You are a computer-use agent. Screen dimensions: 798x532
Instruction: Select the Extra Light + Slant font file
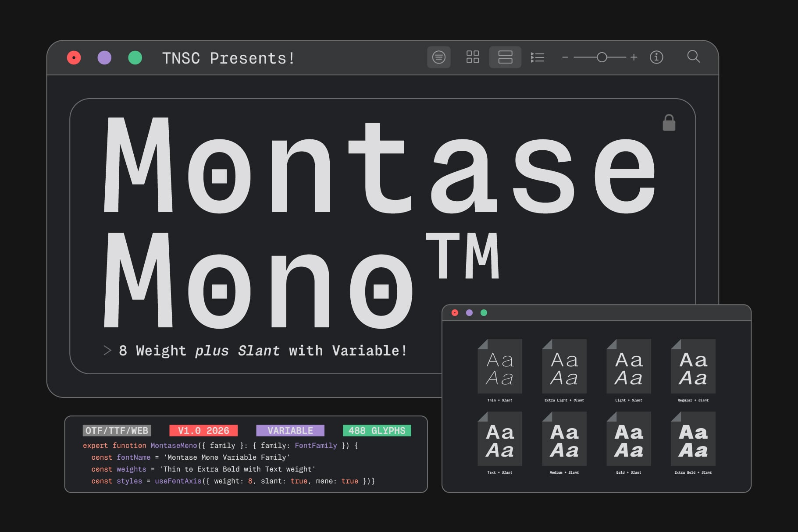564,366
